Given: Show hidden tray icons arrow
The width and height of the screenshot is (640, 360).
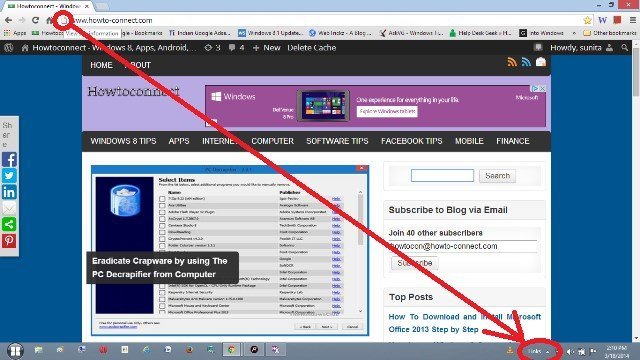Looking at the screenshot, I should click(x=548, y=351).
